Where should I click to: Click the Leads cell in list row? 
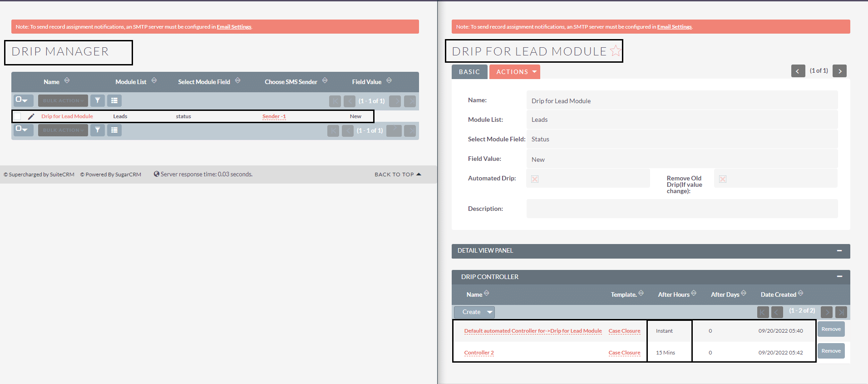tap(120, 116)
